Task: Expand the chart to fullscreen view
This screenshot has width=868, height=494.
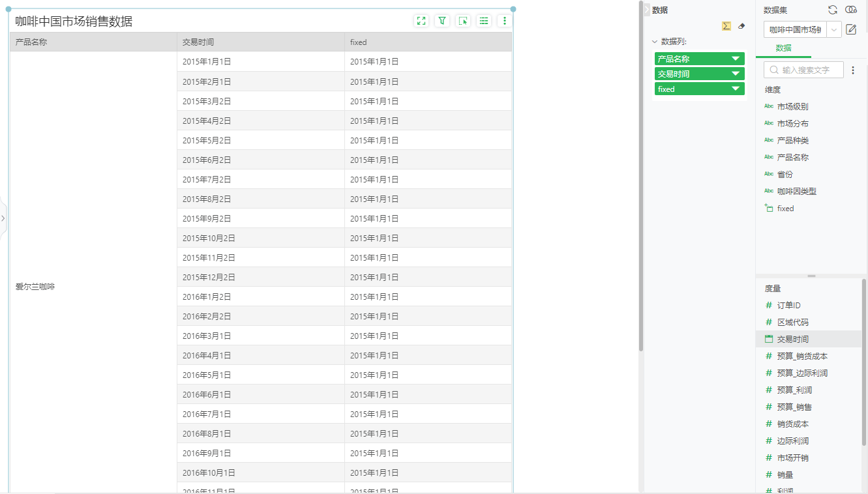Action: coord(421,20)
